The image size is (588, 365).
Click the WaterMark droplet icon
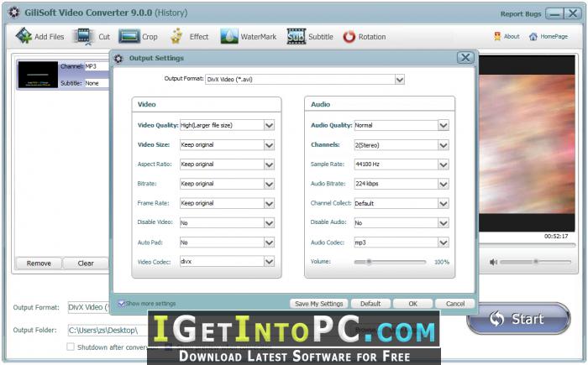coord(229,36)
